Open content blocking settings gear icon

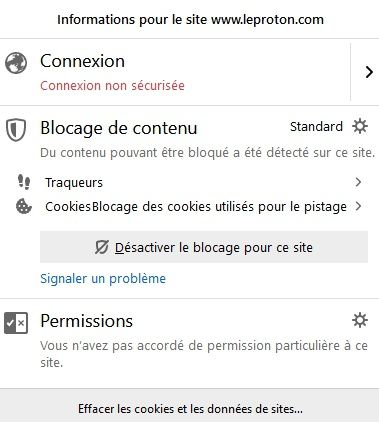360,127
